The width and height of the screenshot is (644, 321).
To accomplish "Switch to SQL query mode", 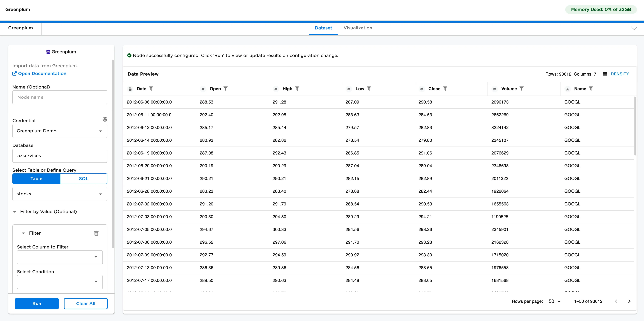I will [83, 179].
